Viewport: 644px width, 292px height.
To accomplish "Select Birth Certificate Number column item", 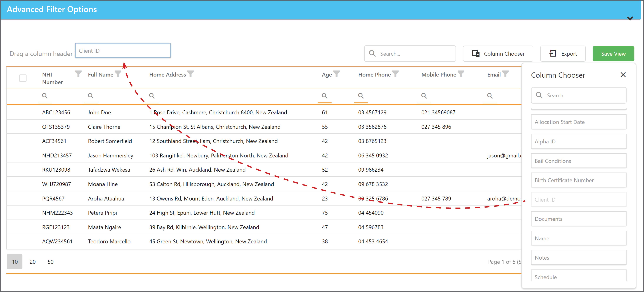I will (x=578, y=180).
